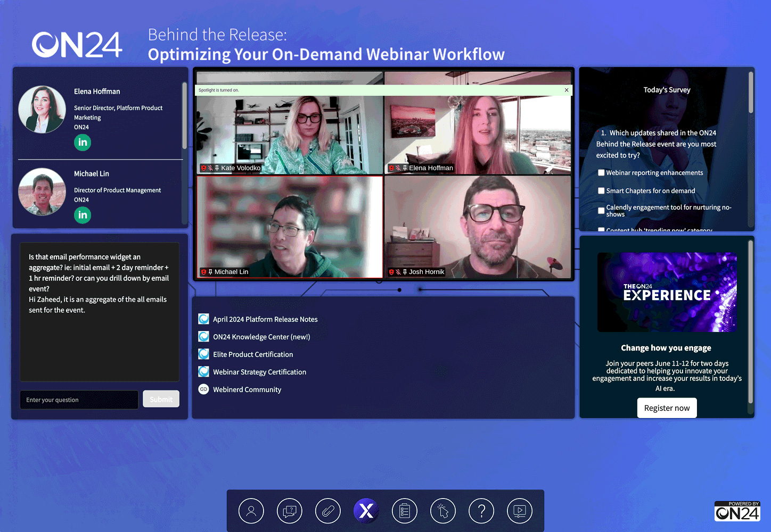Click the Register now button
Viewport: 771px width, 532px height.
pyautogui.click(x=667, y=408)
